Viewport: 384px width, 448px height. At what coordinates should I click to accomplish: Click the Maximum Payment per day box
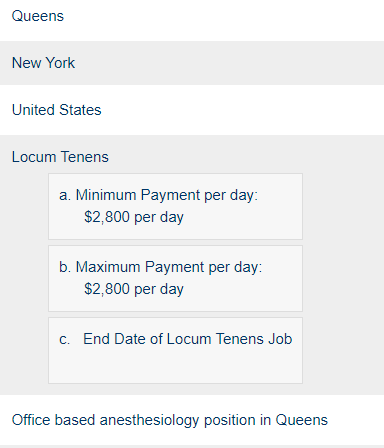pyautogui.click(x=175, y=278)
